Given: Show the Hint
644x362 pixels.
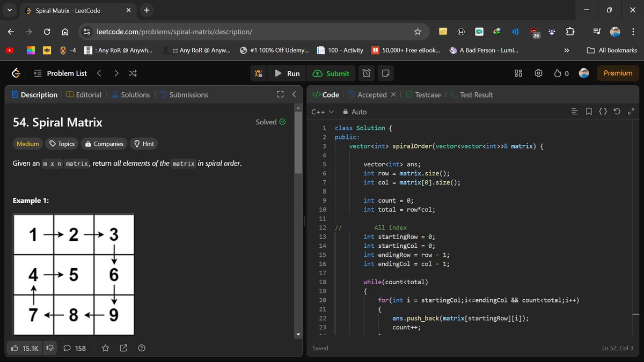Looking at the screenshot, I should pos(144,144).
